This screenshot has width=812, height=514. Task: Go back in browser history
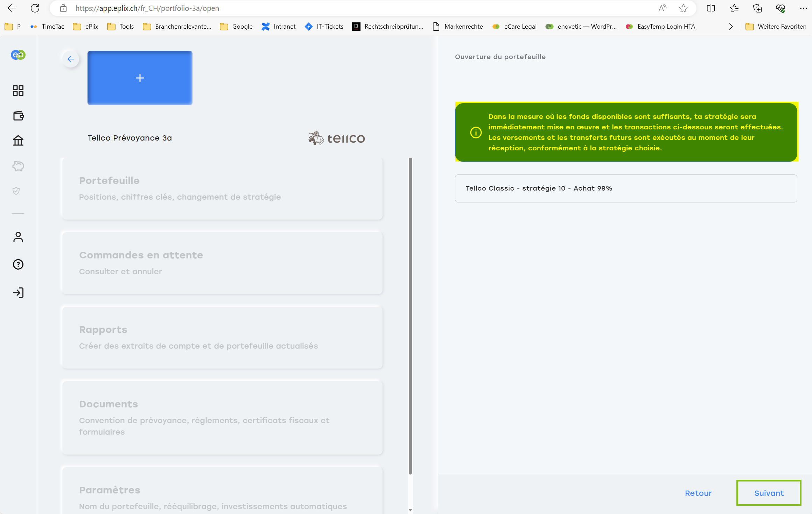pyautogui.click(x=12, y=8)
